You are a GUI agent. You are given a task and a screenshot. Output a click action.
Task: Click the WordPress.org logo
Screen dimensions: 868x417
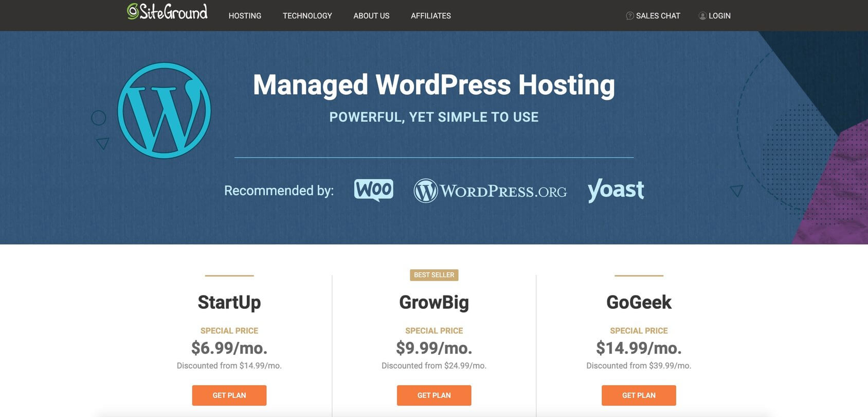(x=490, y=191)
